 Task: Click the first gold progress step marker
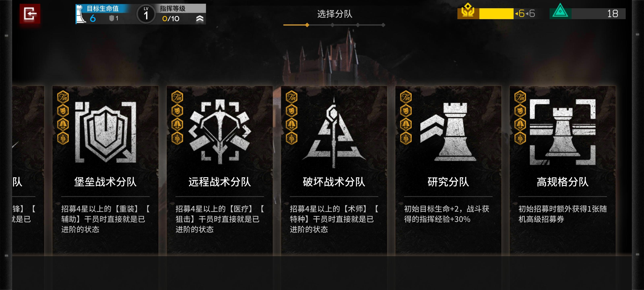tap(307, 25)
